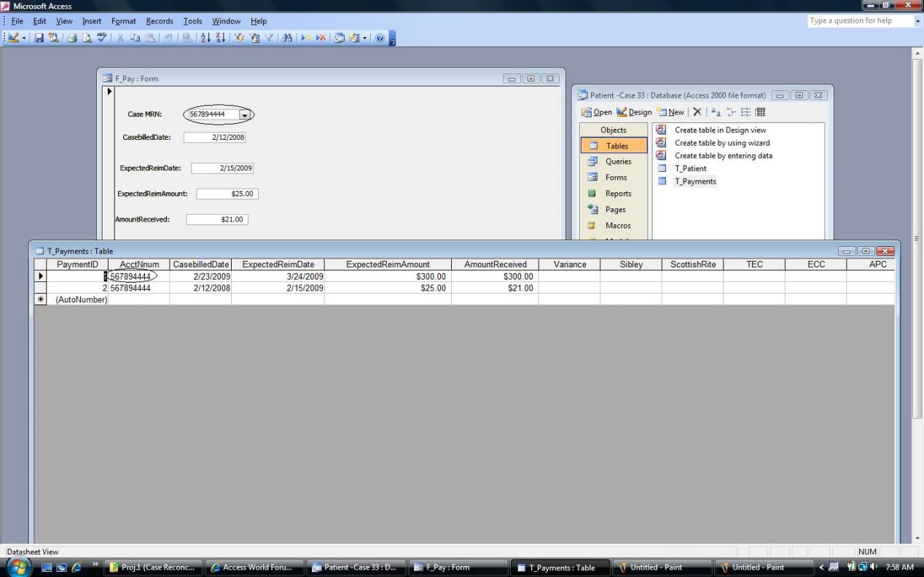Viewport: 924px width, 577px height.
Task: Open the New Object dropdown arrow
Action: pos(364,38)
